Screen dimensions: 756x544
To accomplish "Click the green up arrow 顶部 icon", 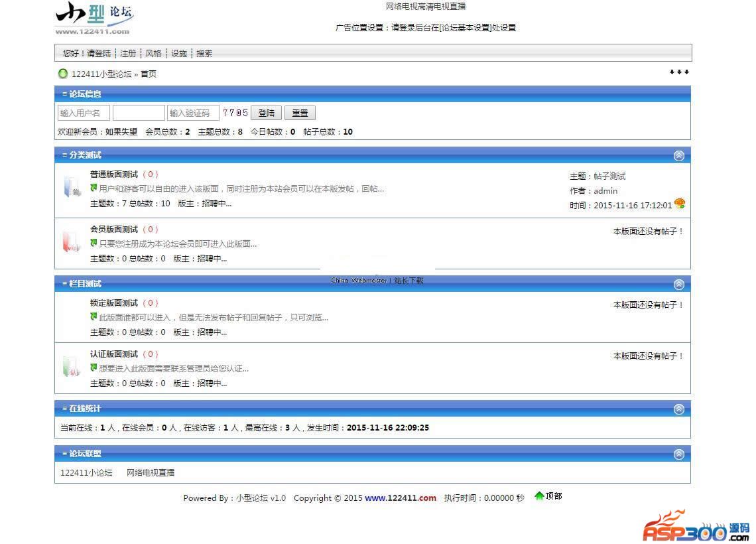I will 539,496.
